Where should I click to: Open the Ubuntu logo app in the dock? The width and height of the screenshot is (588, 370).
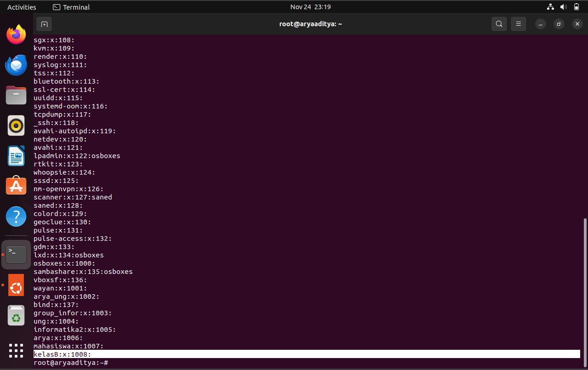[16, 285]
